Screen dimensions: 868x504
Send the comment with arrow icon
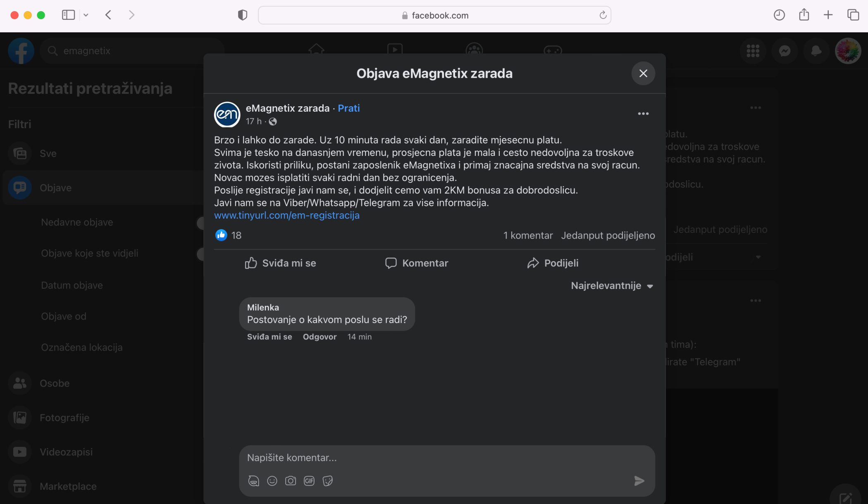(x=639, y=480)
